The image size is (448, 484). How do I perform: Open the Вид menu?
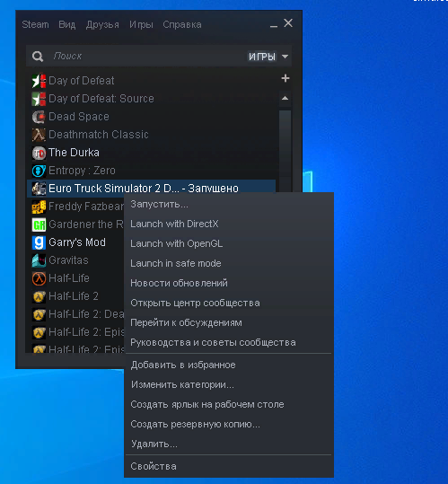click(67, 24)
